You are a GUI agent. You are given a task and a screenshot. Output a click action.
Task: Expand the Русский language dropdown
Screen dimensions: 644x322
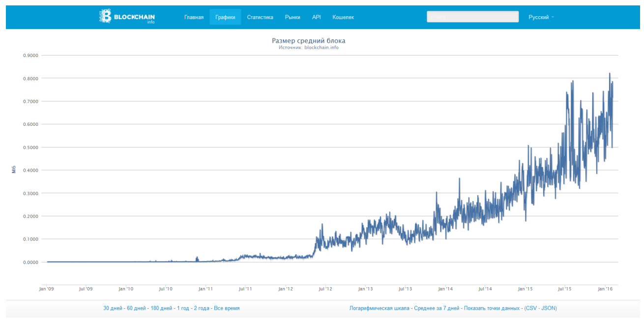[541, 17]
